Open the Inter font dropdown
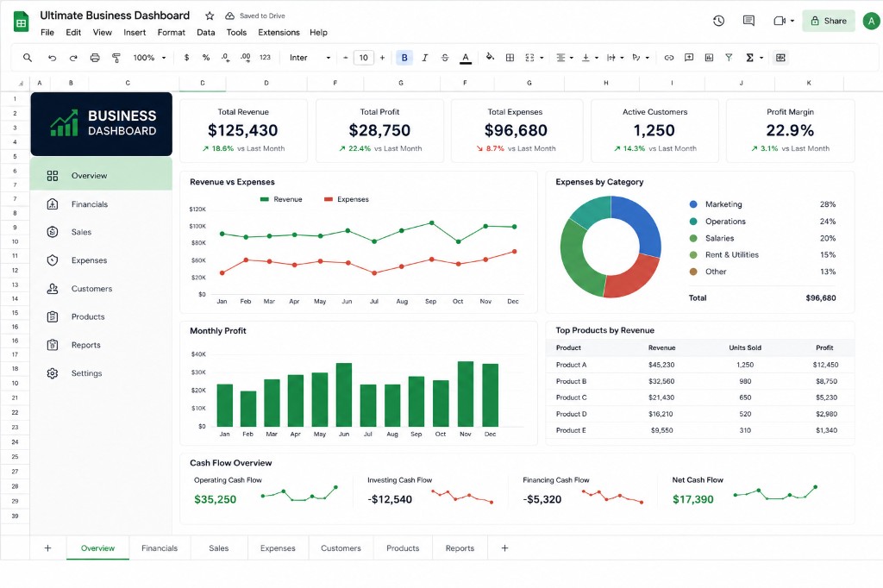 coord(310,58)
